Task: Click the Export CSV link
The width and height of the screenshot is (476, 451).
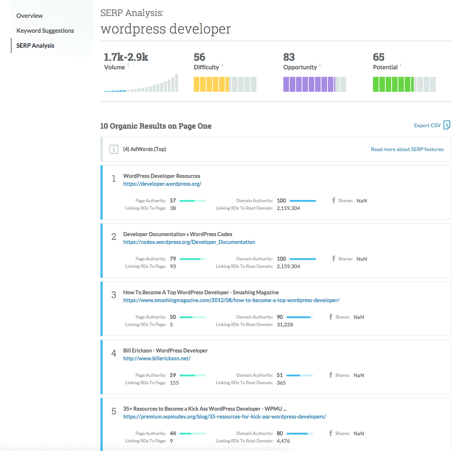Action: pos(427,125)
